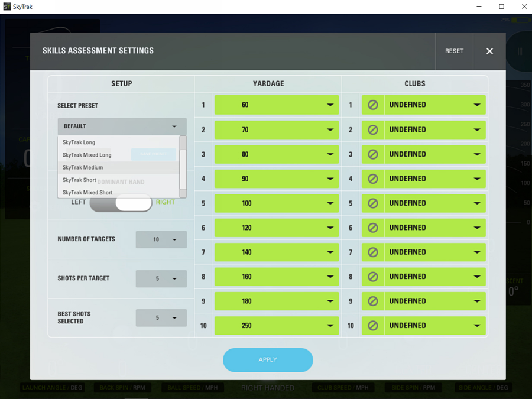This screenshot has width=532, height=399.
Task: Open the Shots Per Target dropdown
Action: 161,278
